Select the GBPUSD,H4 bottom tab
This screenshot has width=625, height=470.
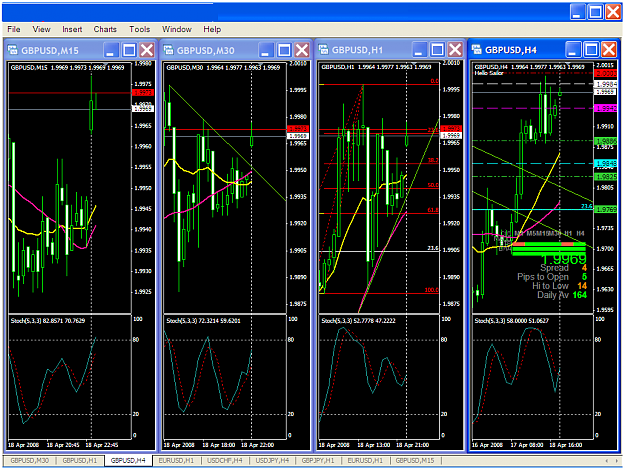click(128, 460)
